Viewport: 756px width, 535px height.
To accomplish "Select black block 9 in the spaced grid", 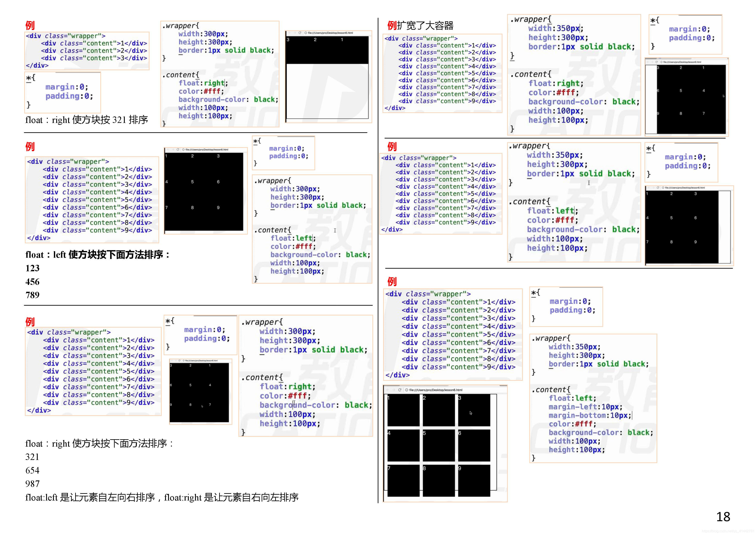I will point(474,481).
